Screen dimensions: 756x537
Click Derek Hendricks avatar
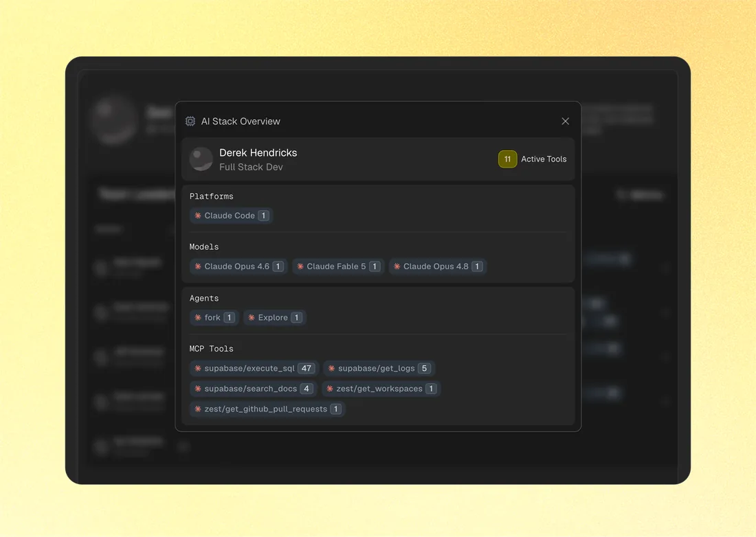tap(201, 159)
